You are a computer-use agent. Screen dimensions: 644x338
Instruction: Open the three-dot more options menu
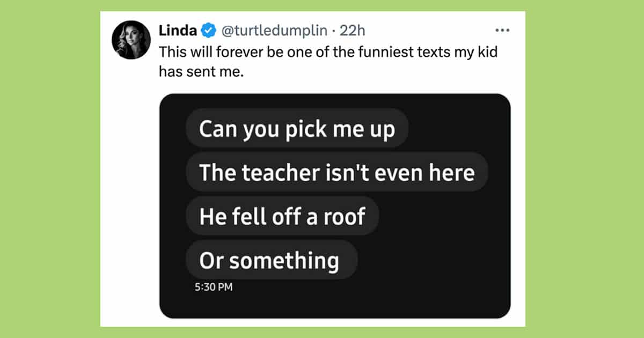502,30
